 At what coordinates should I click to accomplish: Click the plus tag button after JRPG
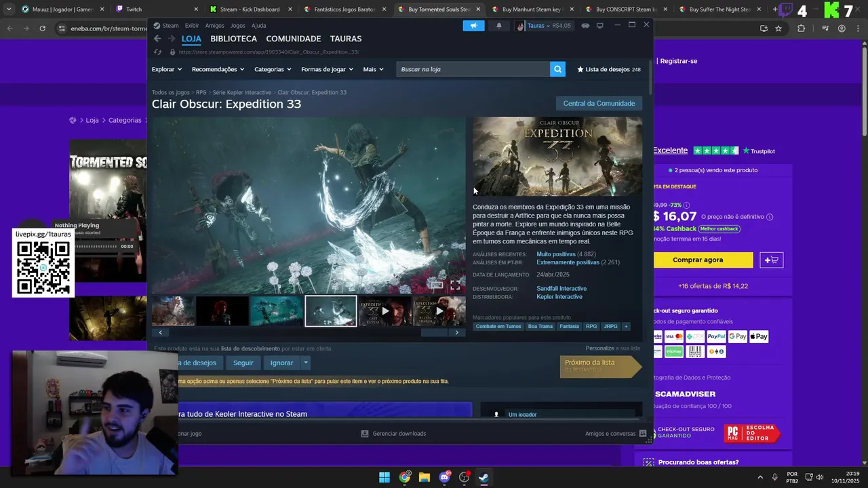click(x=625, y=326)
